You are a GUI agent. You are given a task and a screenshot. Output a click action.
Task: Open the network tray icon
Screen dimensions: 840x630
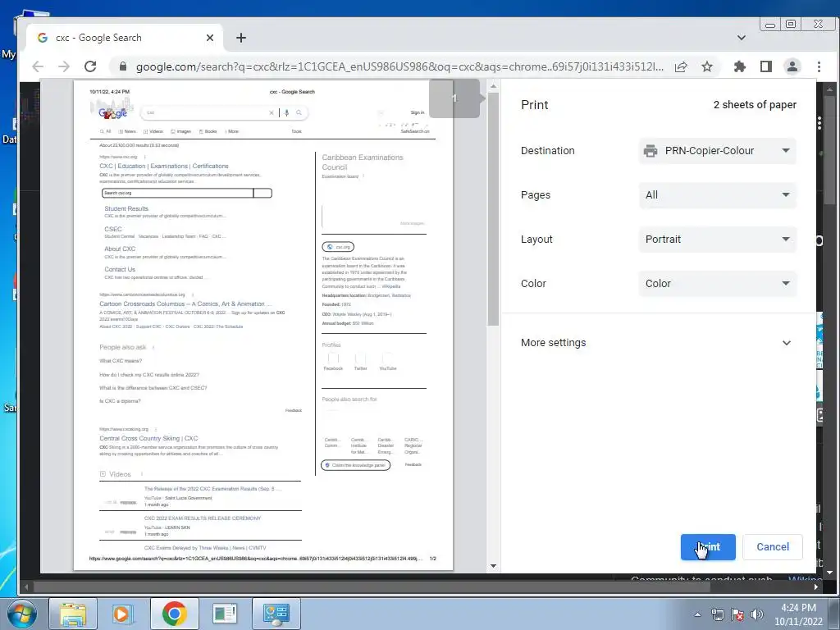(717, 614)
